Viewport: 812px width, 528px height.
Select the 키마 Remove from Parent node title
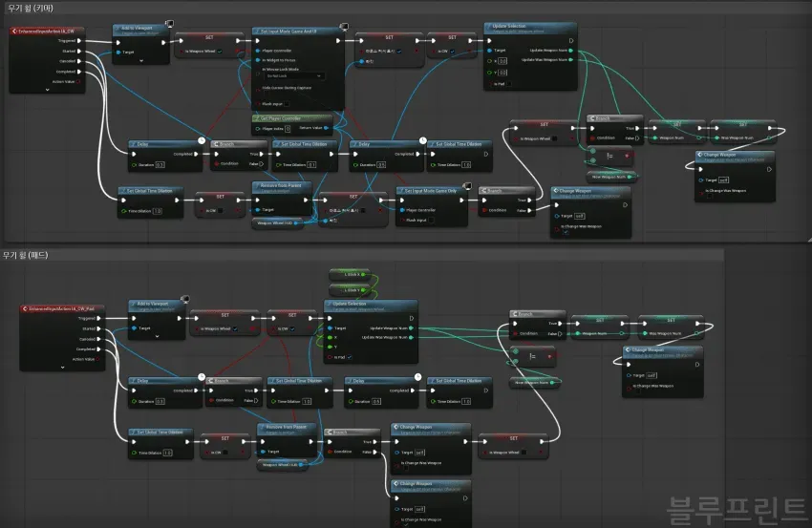280,185
